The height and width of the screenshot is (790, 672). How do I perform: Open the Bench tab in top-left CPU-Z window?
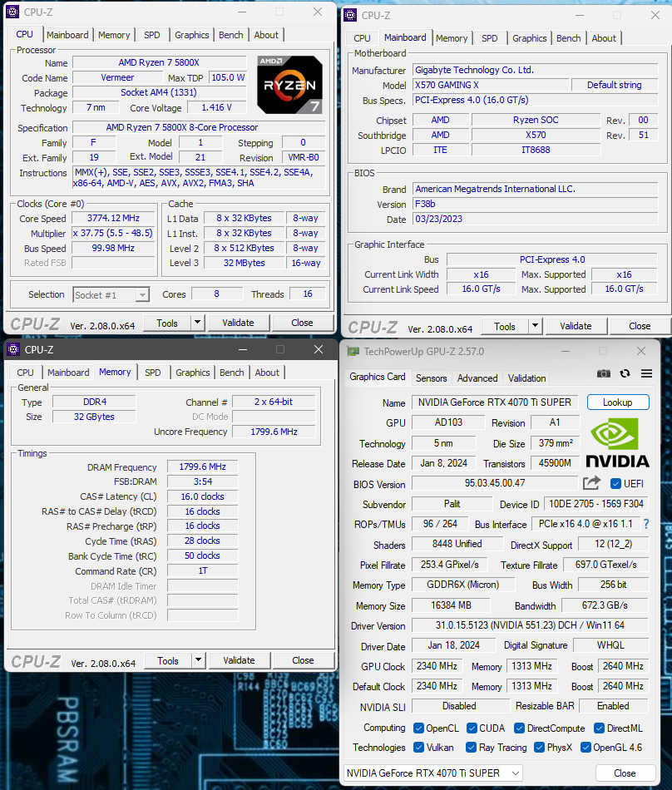click(x=230, y=35)
